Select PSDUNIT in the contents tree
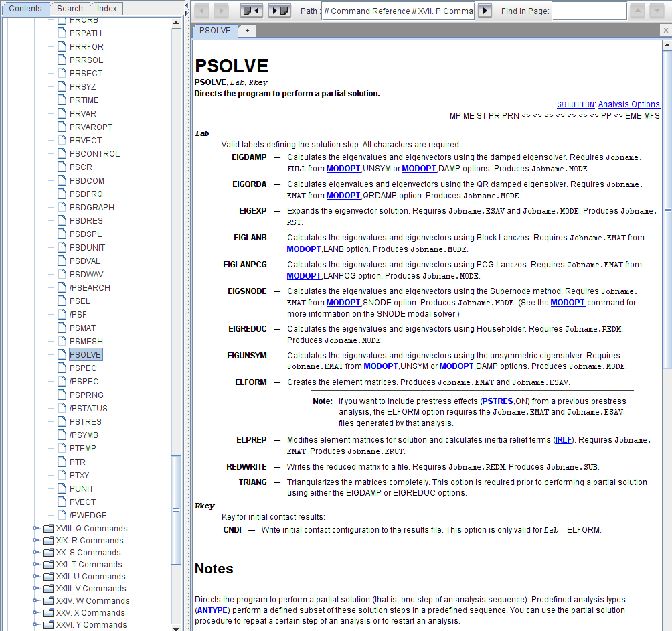The image size is (672, 631). 88,247
